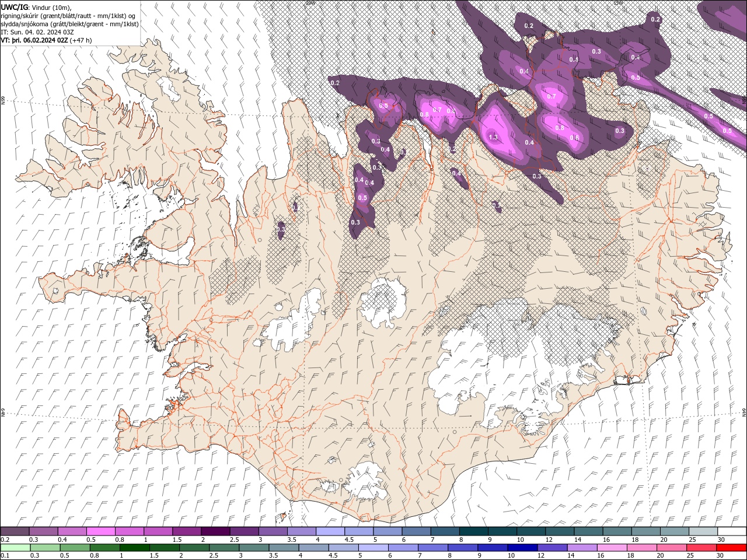Click the 0.6 precipitation value on the map
Image resolution: width=747 pixels, height=560 pixels.
574,138
